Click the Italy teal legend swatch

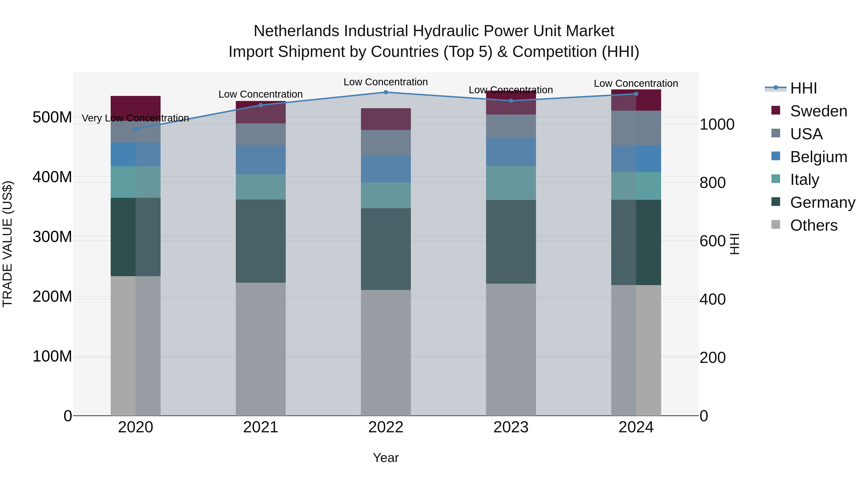776,179
